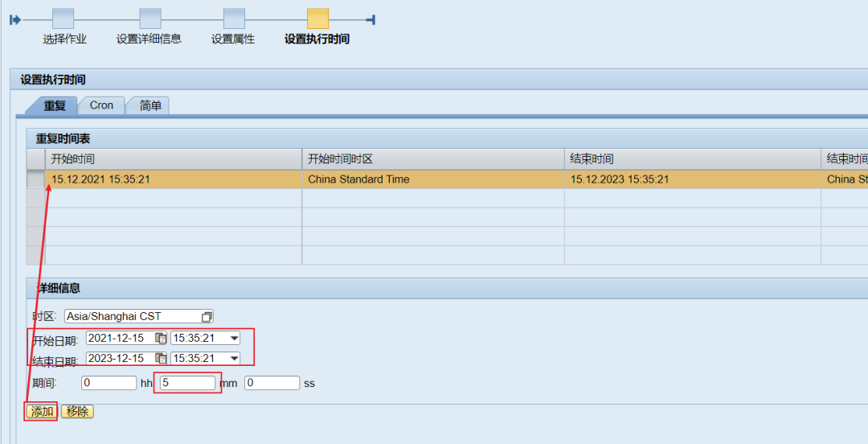
Task: Open the start date calendar picker icon
Action: 161,338
